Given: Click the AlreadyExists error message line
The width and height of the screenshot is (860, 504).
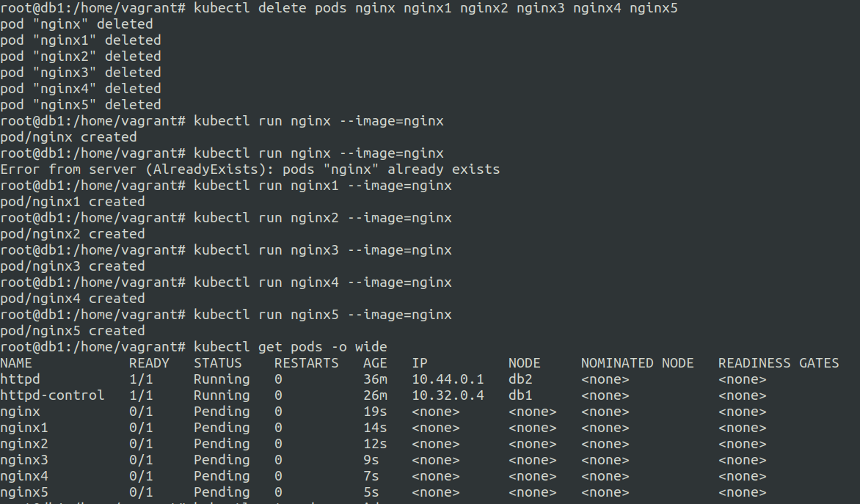Looking at the screenshot, I should (249, 169).
